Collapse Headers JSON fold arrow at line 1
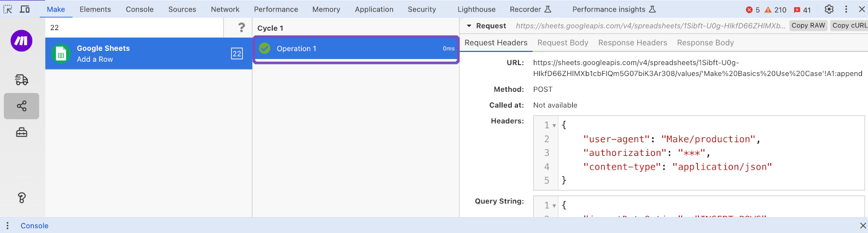Screen dimensions: 868x233 pyautogui.click(x=554, y=126)
